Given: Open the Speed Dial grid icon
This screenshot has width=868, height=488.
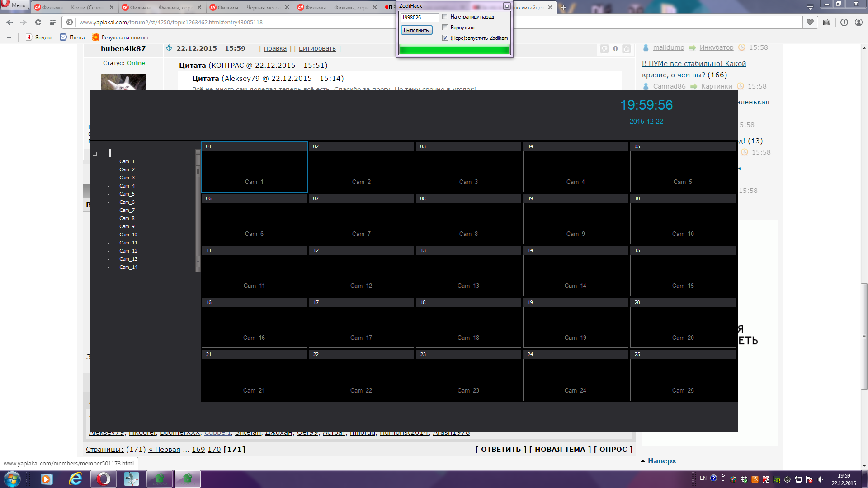Looking at the screenshot, I should (x=53, y=22).
